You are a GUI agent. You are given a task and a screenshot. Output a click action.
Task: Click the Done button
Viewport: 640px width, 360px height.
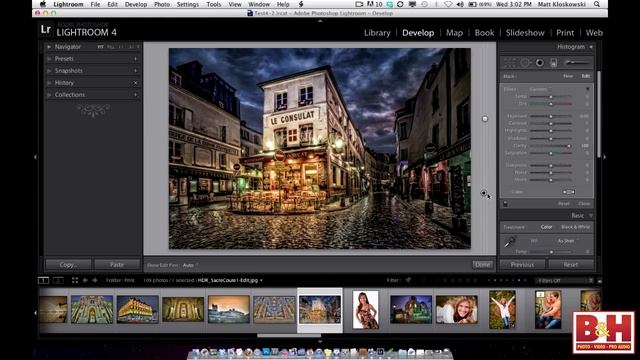point(482,265)
